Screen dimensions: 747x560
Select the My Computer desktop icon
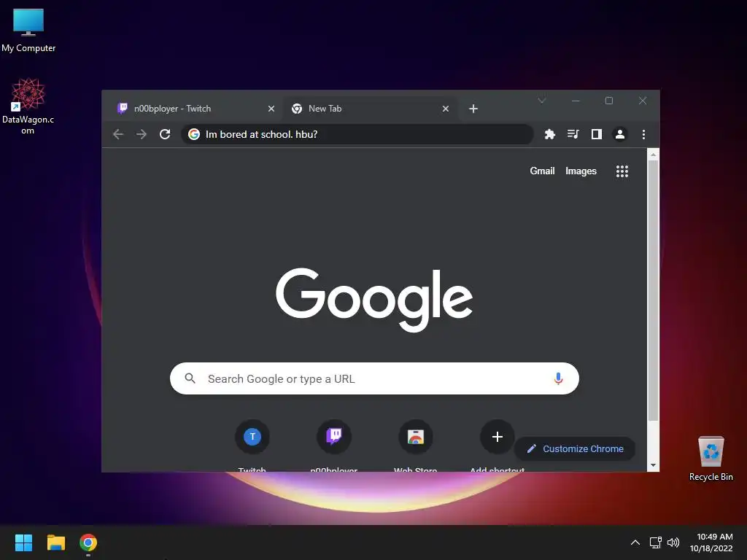pyautogui.click(x=28, y=31)
